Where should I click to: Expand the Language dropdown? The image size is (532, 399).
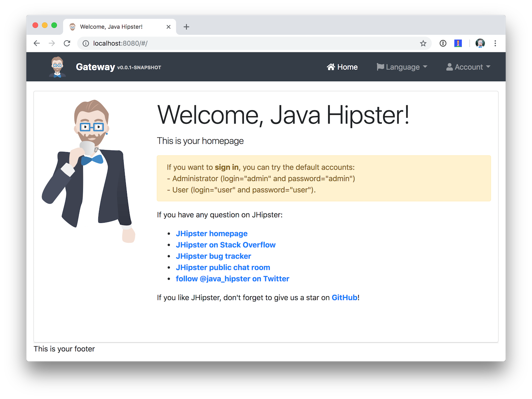click(x=402, y=67)
